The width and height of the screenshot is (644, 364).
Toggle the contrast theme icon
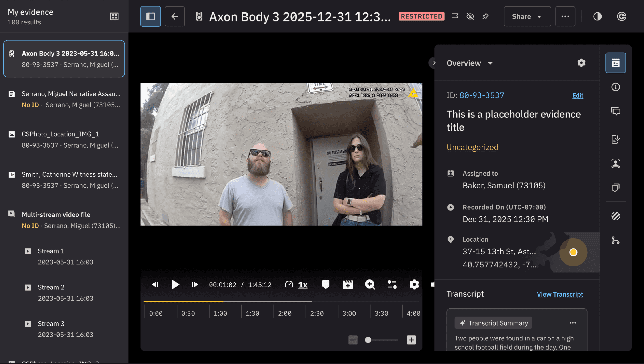(597, 16)
